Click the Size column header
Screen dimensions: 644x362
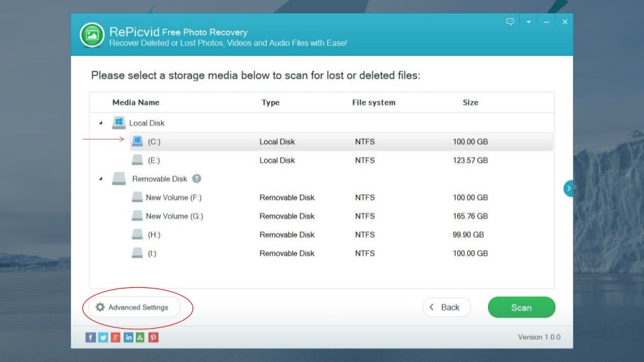coord(470,102)
